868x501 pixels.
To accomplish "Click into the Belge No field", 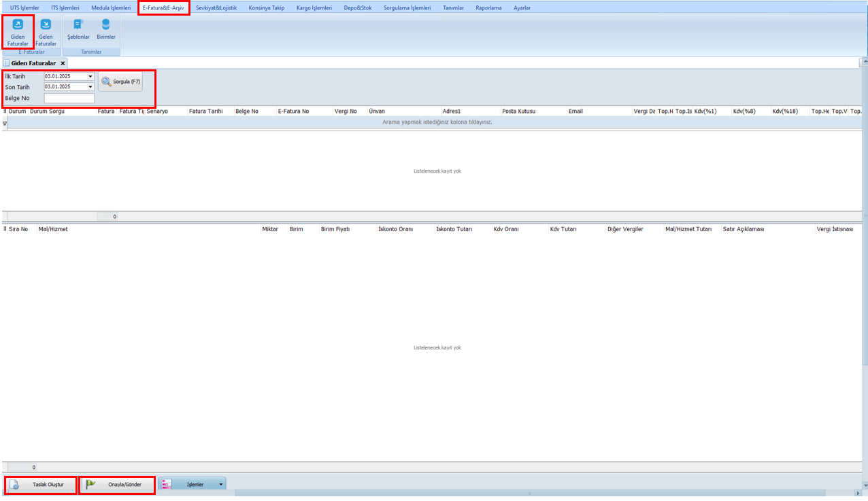I will coord(69,98).
